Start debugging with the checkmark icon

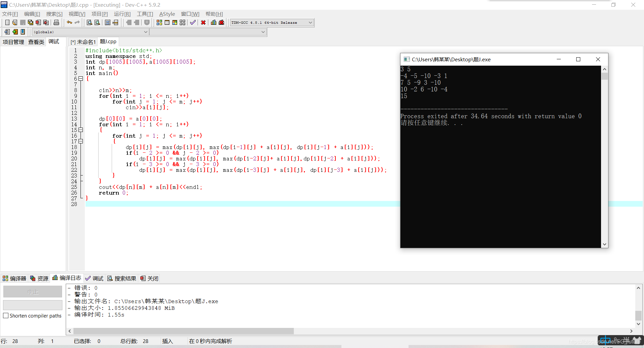point(193,22)
